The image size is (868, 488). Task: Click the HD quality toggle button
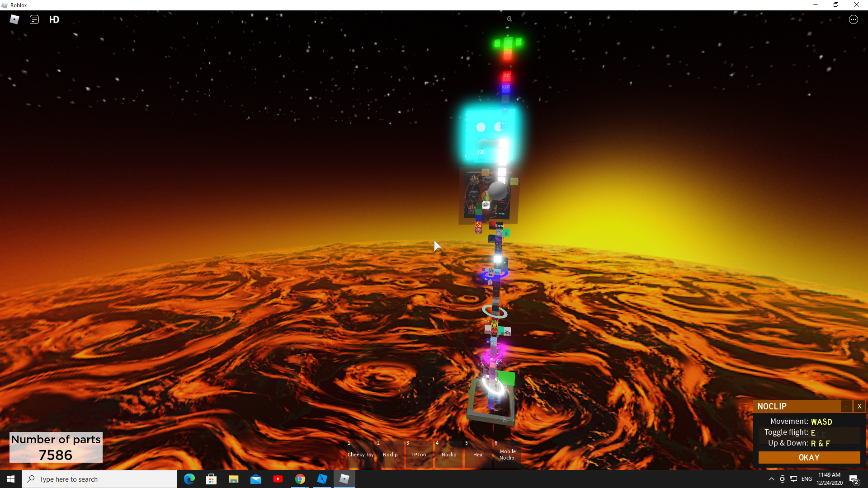coord(54,20)
